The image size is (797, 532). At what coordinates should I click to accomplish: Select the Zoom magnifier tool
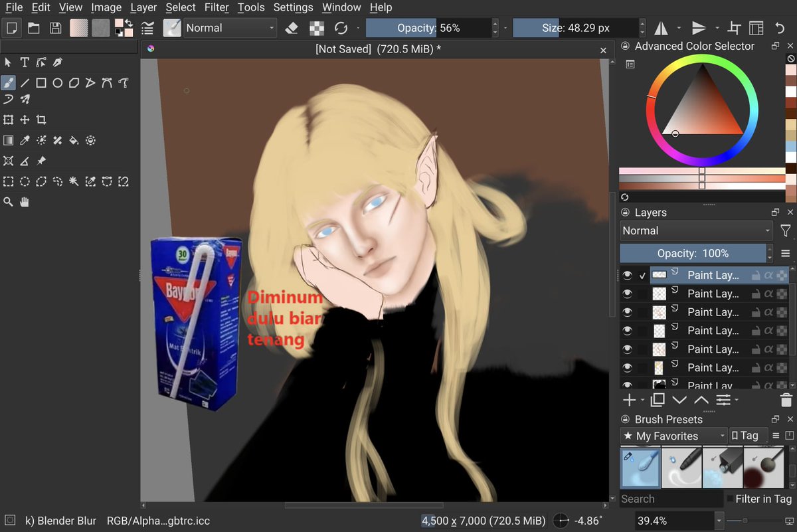tap(8, 202)
